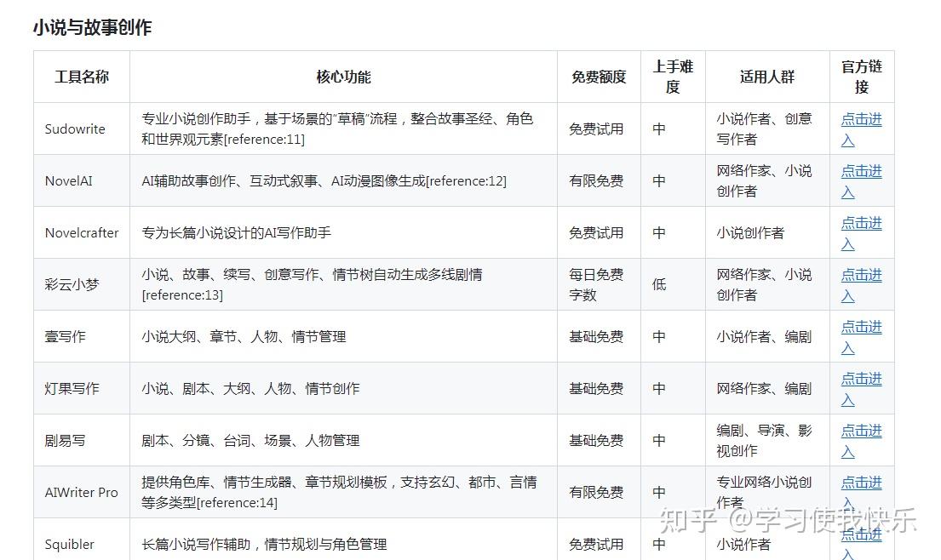Select the AIWriter Pro tool name cell
This screenshot has height=560, width=941.
(81, 492)
